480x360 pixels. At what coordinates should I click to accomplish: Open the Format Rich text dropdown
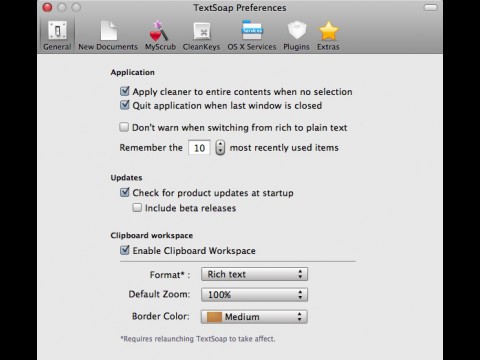click(254, 274)
